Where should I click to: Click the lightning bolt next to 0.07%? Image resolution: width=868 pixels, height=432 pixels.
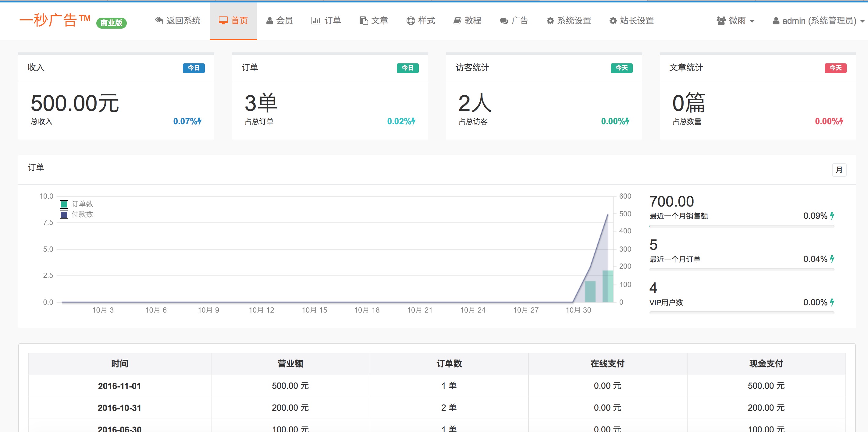[x=200, y=121]
